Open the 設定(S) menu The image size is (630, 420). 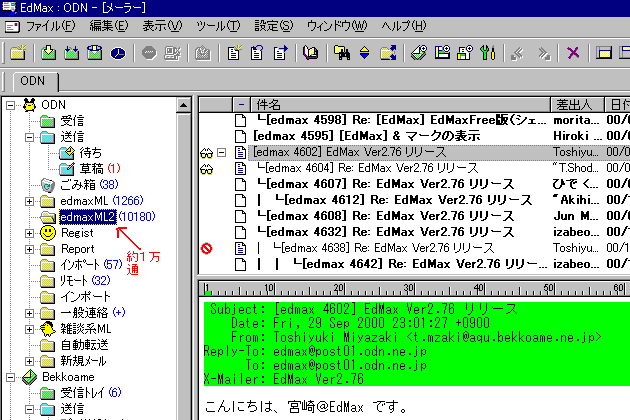pos(274,27)
